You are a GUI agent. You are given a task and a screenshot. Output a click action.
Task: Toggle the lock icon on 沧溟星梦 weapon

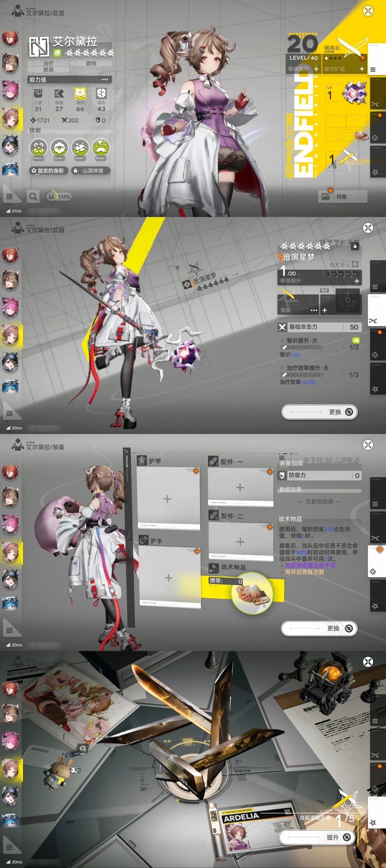click(x=355, y=246)
